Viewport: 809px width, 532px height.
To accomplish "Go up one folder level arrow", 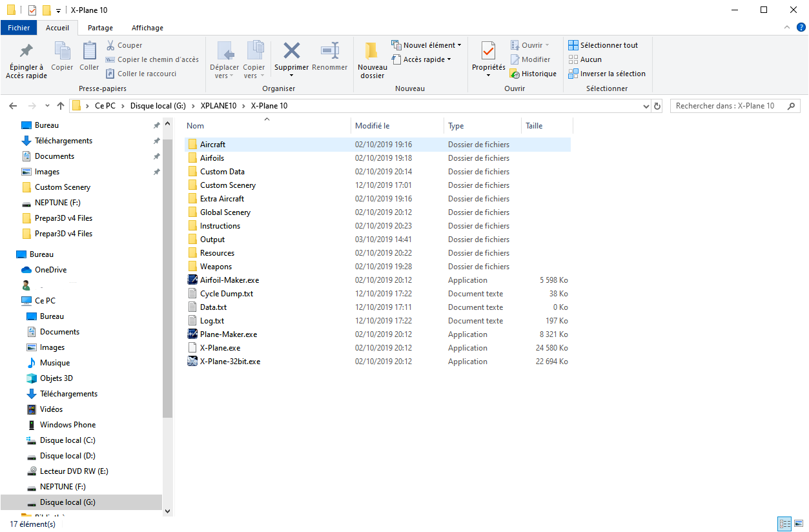I will pos(61,106).
